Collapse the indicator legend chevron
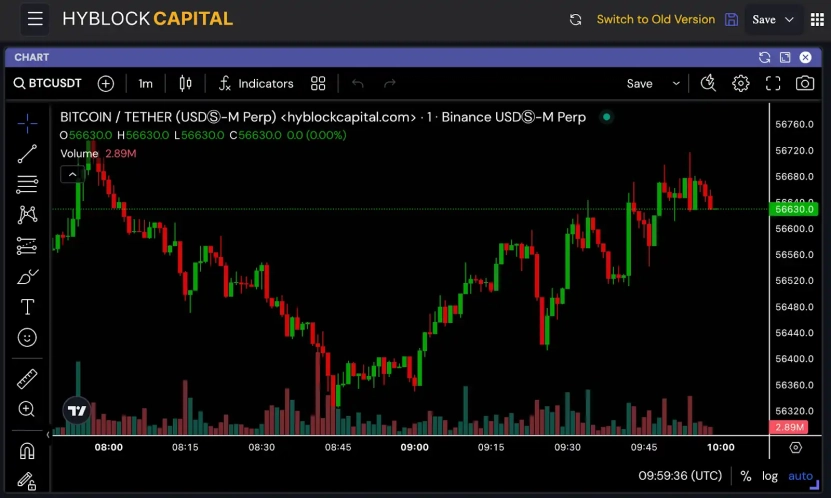Screen dimensions: 831x498 (72, 174)
